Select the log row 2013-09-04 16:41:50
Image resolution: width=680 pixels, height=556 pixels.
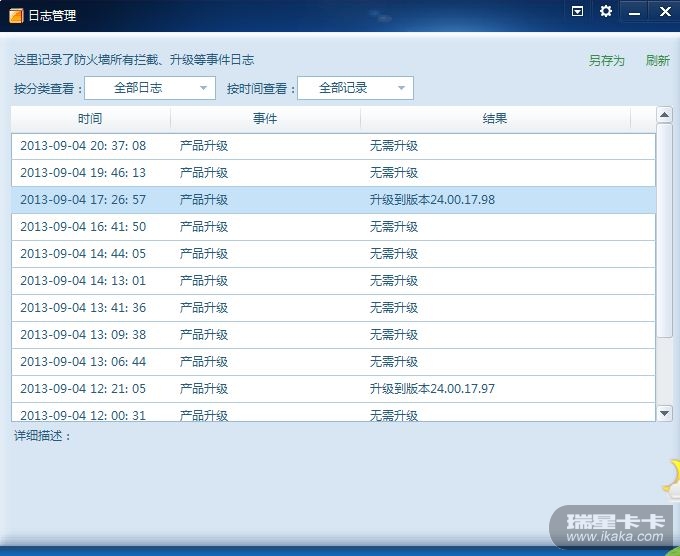[333, 227]
